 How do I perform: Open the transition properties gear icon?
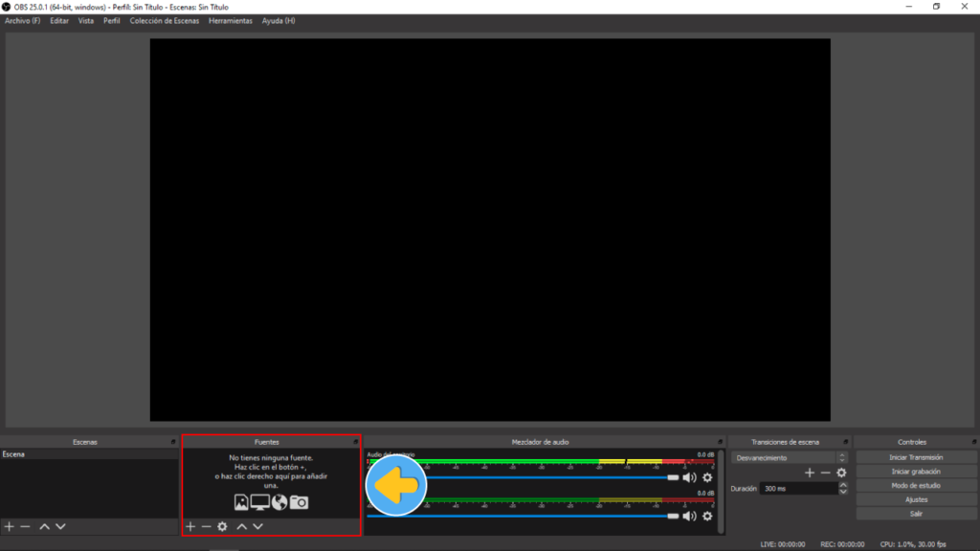(841, 473)
